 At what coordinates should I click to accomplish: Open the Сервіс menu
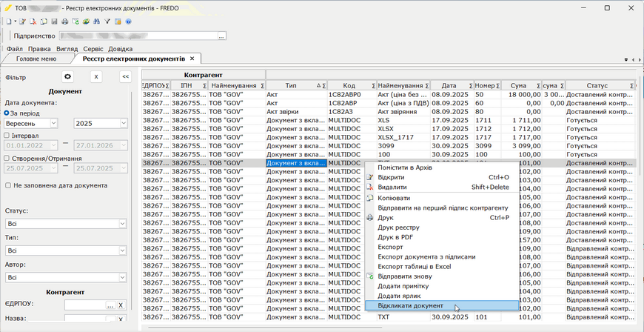click(x=93, y=49)
